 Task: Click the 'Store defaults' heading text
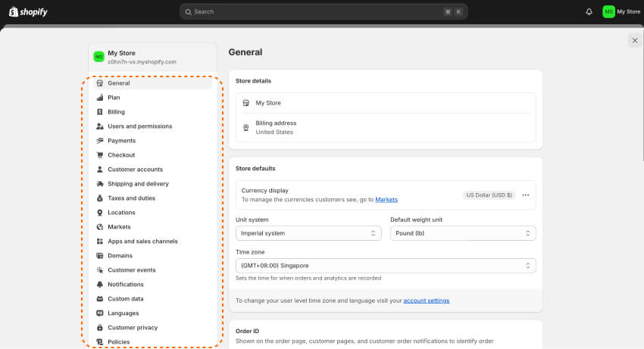(x=255, y=168)
